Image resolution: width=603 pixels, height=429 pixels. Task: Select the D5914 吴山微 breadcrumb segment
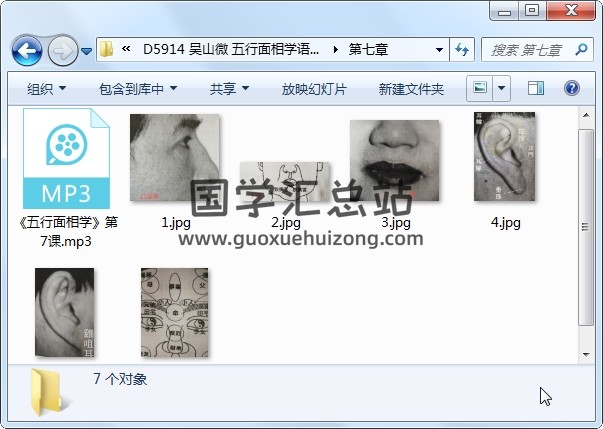(231, 49)
